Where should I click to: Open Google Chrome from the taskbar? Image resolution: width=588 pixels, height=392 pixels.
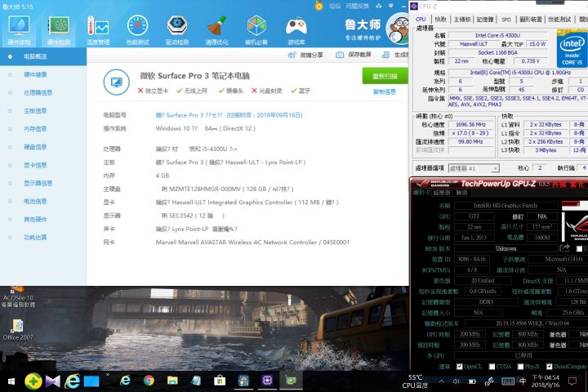tap(149, 381)
